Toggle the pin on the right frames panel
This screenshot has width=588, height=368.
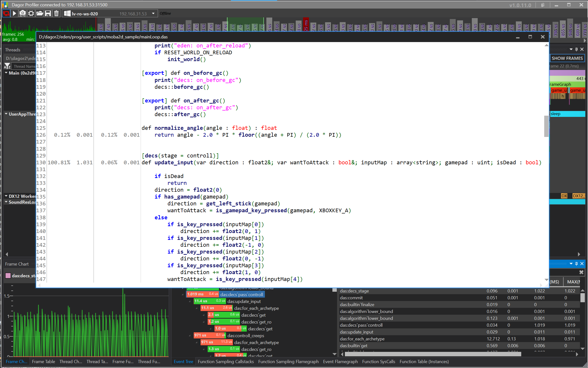(x=577, y=49)
